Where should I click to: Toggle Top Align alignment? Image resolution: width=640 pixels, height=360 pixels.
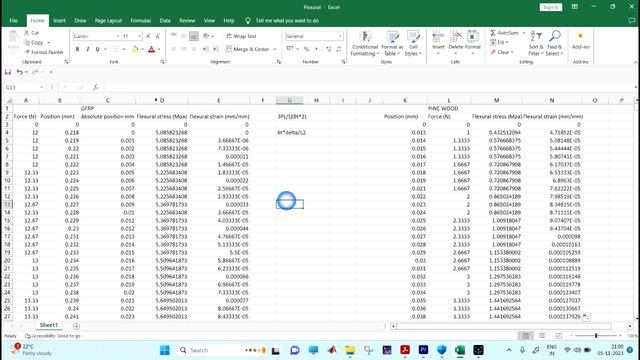click(173, 36)
